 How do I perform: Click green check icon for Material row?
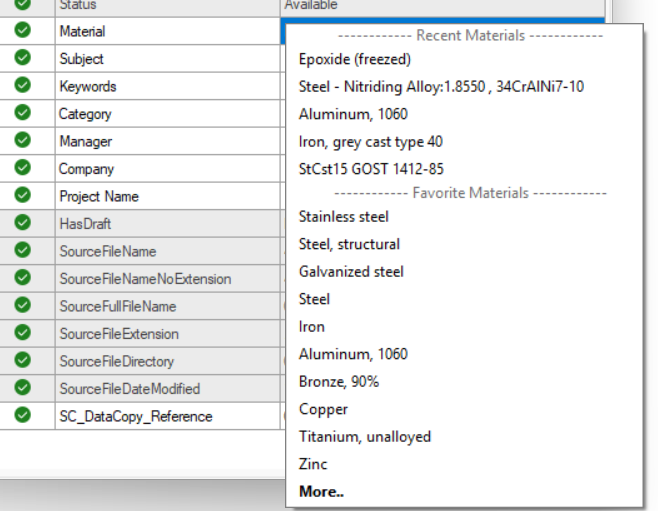(x=23, y=30)
